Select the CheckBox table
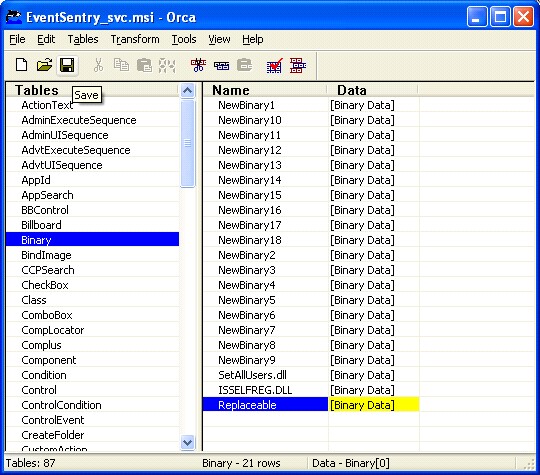This screenshot has height=475, width=540. [45, 285]
